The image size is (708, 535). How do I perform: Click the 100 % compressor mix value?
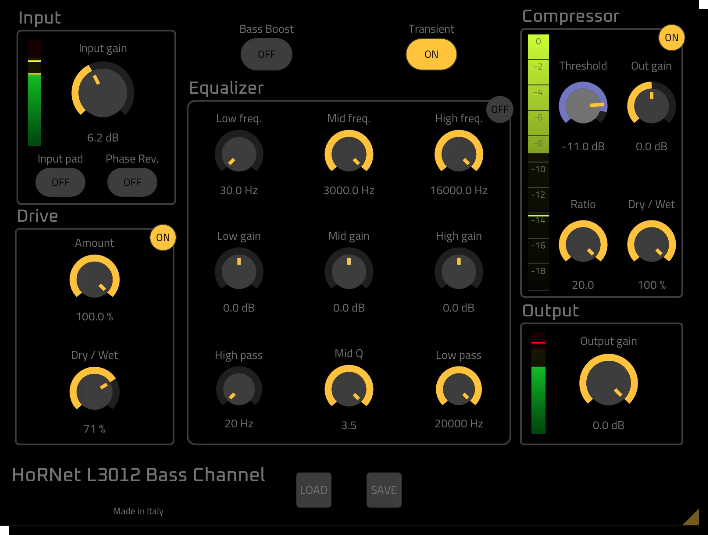click(x=652, y=285)
